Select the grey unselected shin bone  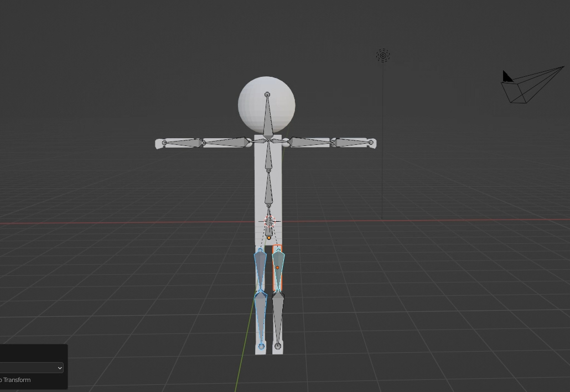(x=278, y=320)
